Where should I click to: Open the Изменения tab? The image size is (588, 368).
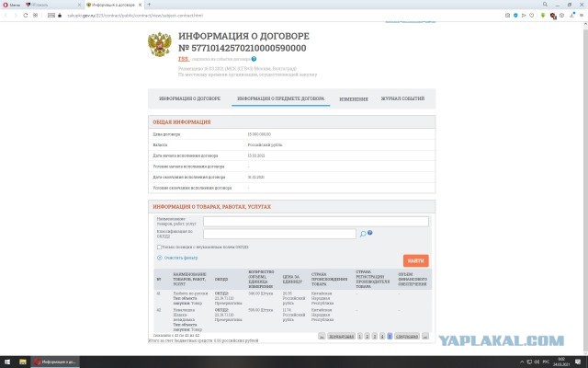354,99
